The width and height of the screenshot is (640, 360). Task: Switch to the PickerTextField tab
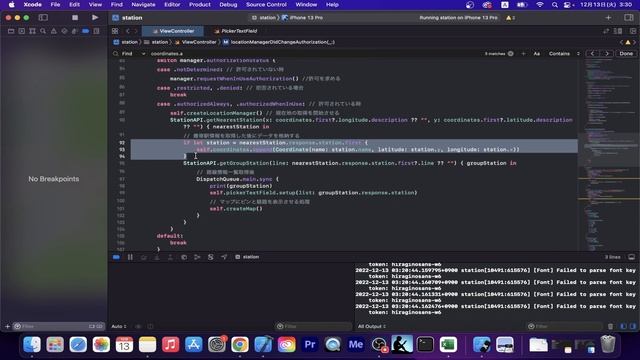[x=236, y=31]
